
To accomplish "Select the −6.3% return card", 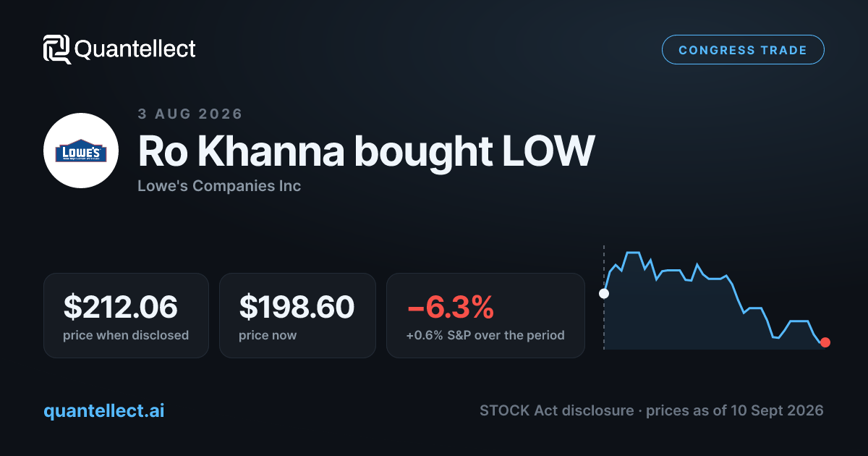I will coord(485,316).
